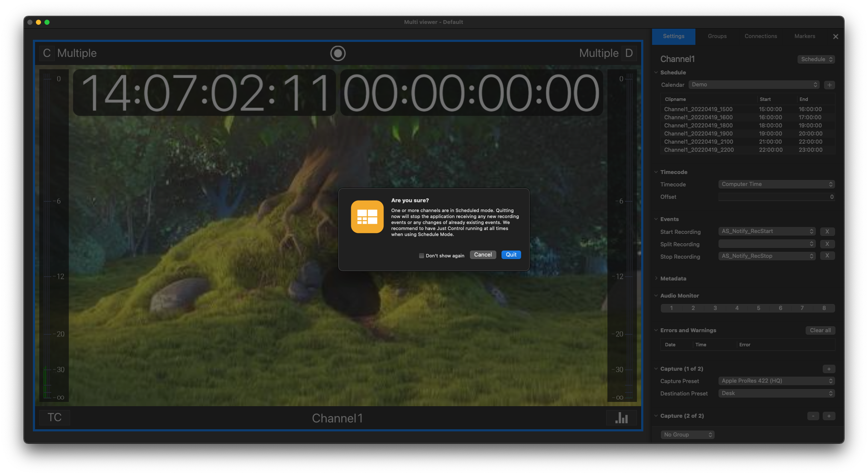Enable audio monitor channel 7

coord(802,308)
